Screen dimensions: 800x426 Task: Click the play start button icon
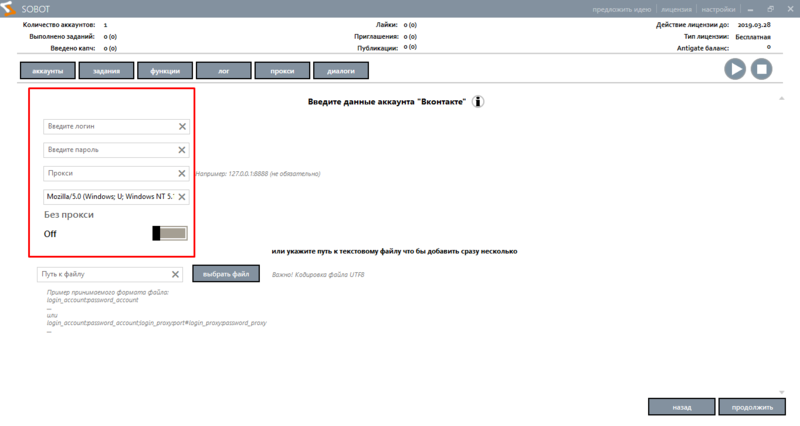(x=735, y=69)
